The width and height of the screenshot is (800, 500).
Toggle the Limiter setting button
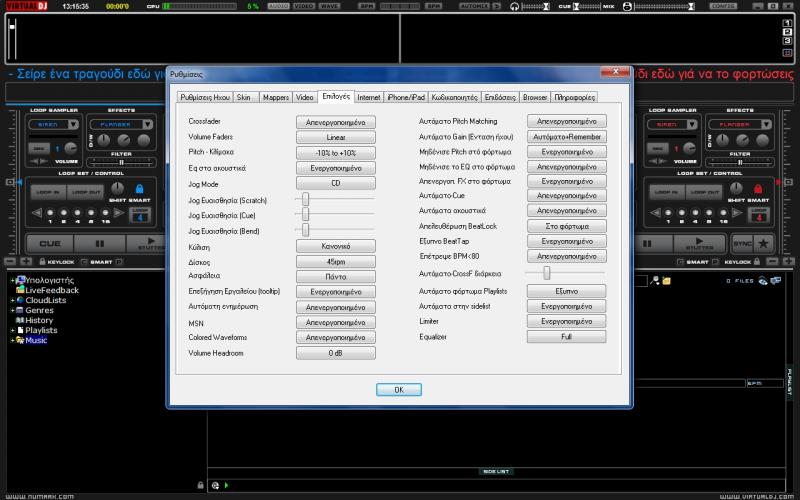(566, 321)
